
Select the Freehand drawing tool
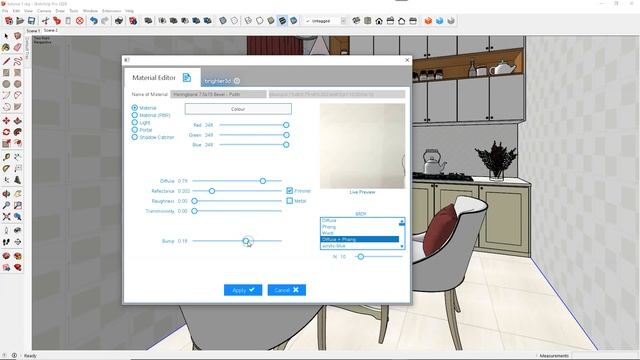[x=18, y=62]
